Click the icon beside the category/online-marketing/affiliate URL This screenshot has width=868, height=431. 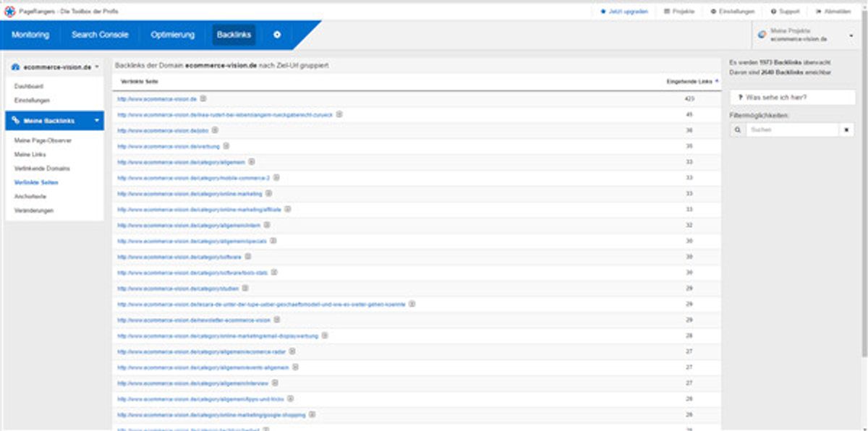pyautogui.click(x=288, y=209)
